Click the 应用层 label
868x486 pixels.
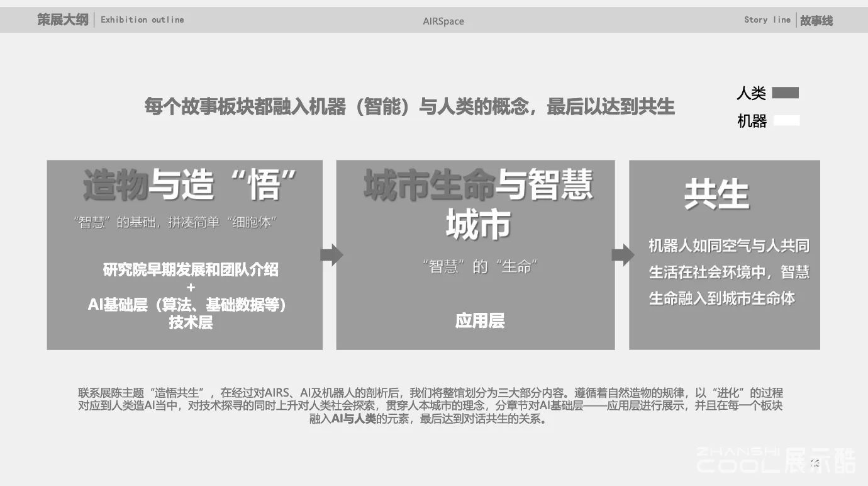(480, 320)
